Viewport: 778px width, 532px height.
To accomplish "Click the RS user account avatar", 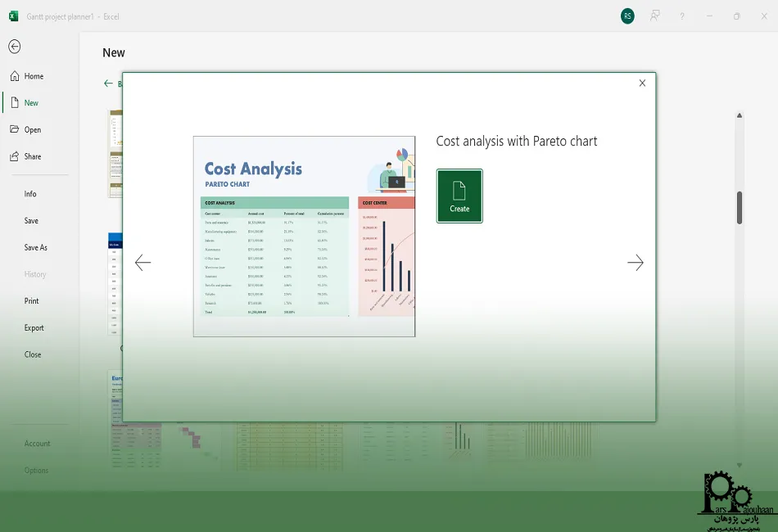I will [627, 16].
